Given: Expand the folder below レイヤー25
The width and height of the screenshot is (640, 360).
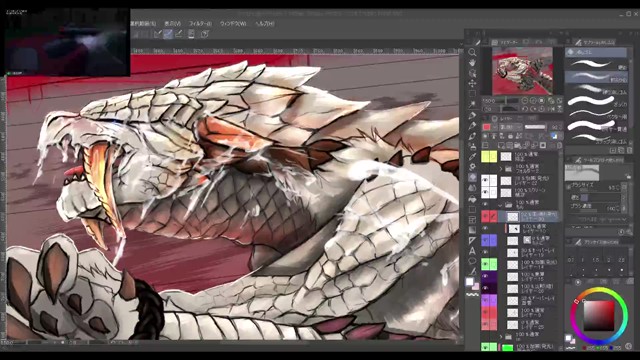Looking at the screenshot, I should (x=501, y=337).
